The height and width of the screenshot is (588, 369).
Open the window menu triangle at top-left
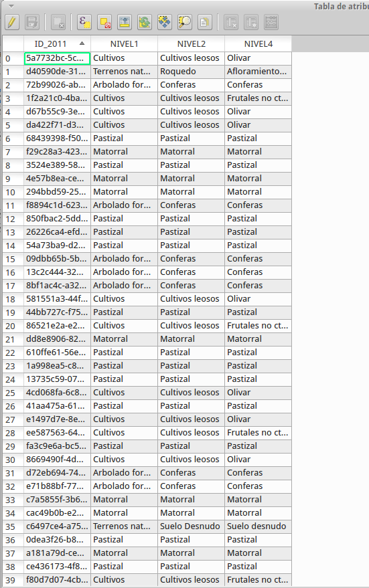[x=11, y=7]
